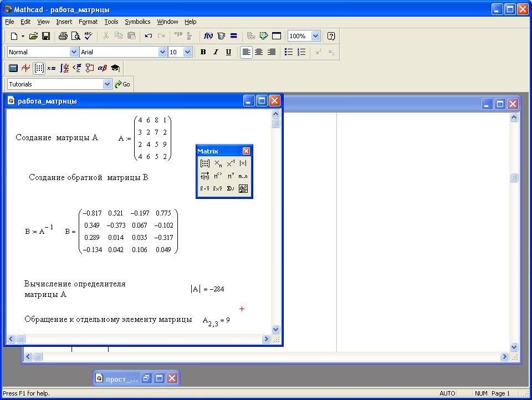Open the Symbolics menu
The width and height of the screenshot is (532, 400).
click(x=137, y=22)
